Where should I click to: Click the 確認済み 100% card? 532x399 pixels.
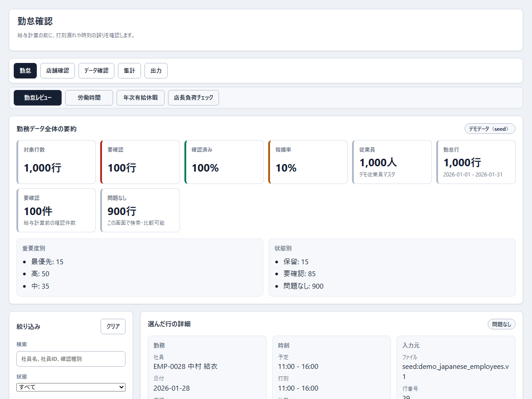click(224, 162)
